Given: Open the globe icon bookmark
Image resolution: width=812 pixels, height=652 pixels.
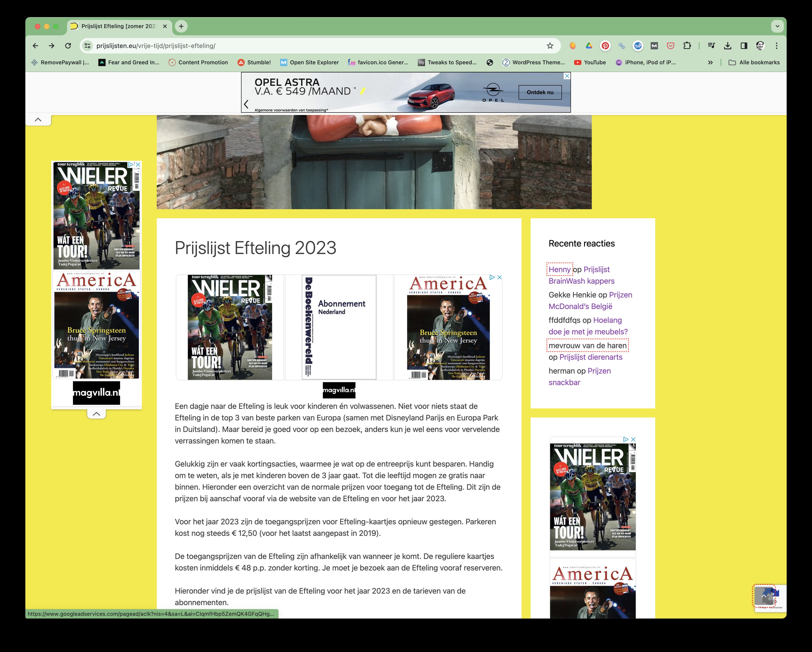Looking at the screenshot, I should (x=490, y=63).
